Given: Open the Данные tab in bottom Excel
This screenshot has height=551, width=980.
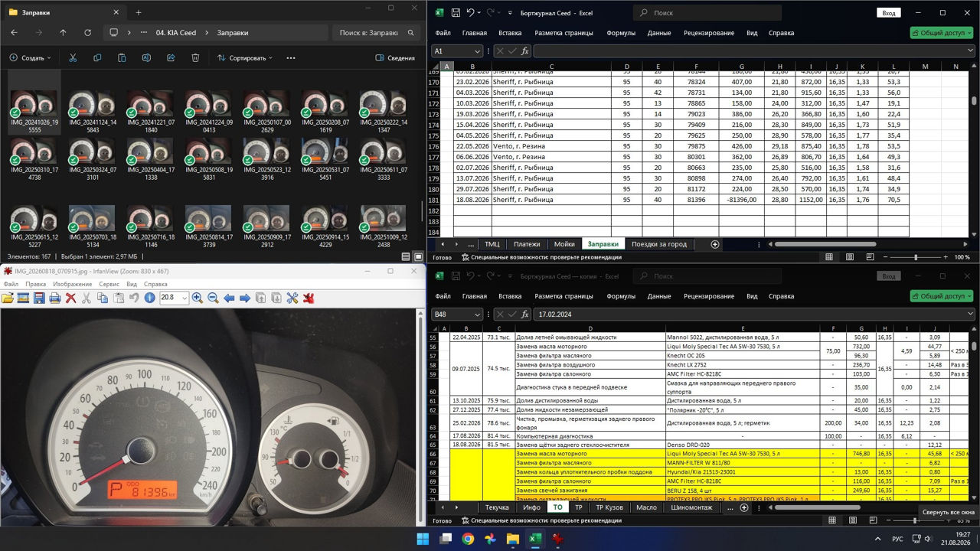Looking at the screenshot, I should [x=659, y=296].
